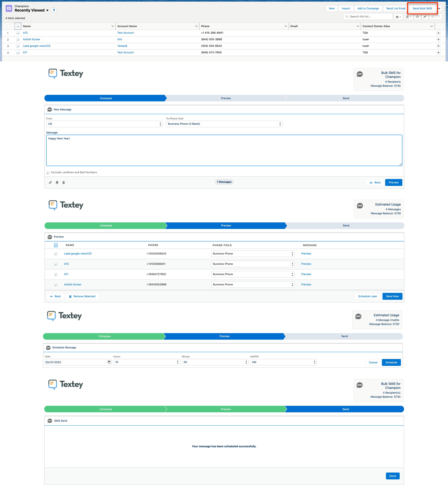Screen dimensions: 448x490
Task: Click Remove Selected
Action: (82, 296)
